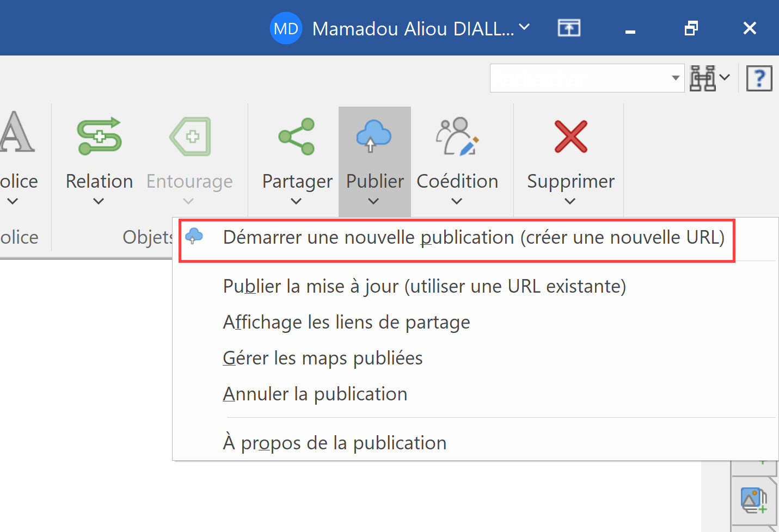
Task: Choose Gérer les maps publiées
Action: (x=322, y=358)
